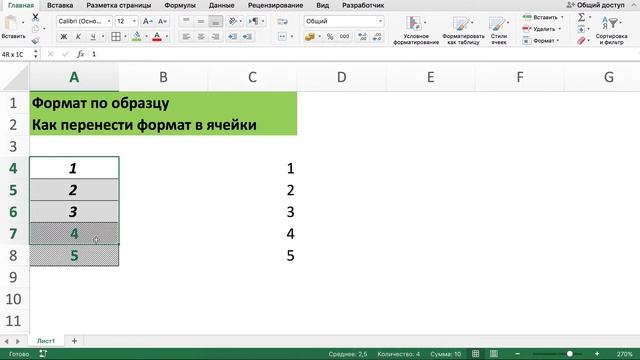Switch to page layout view icon
Viewport: 640px width, 360px height.
coord(493,353)
